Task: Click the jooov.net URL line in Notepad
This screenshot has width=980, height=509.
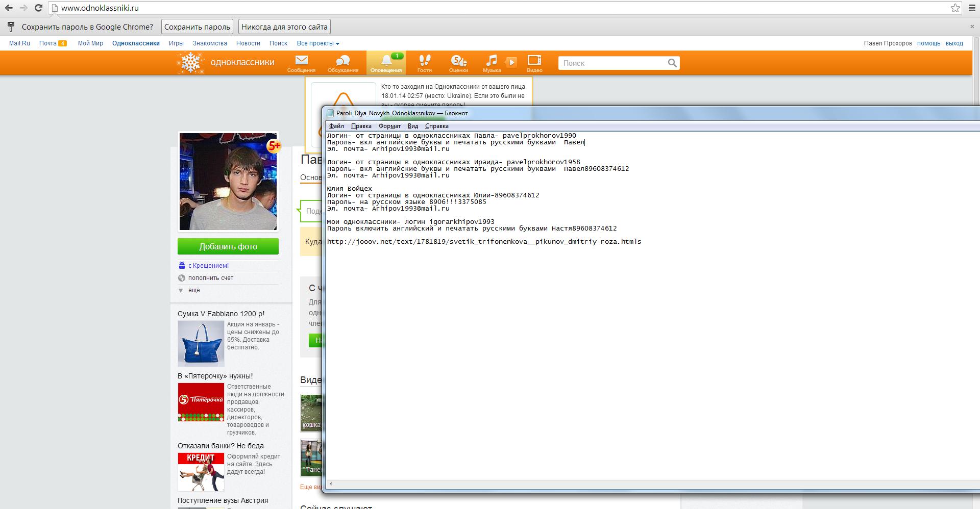Action: point(484,242)
